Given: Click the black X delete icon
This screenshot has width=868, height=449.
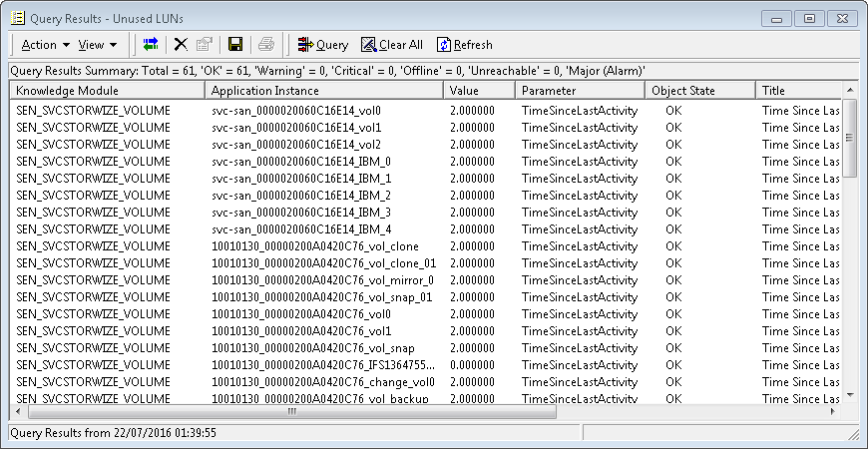Looking at the screenshot, I should 181,45.
